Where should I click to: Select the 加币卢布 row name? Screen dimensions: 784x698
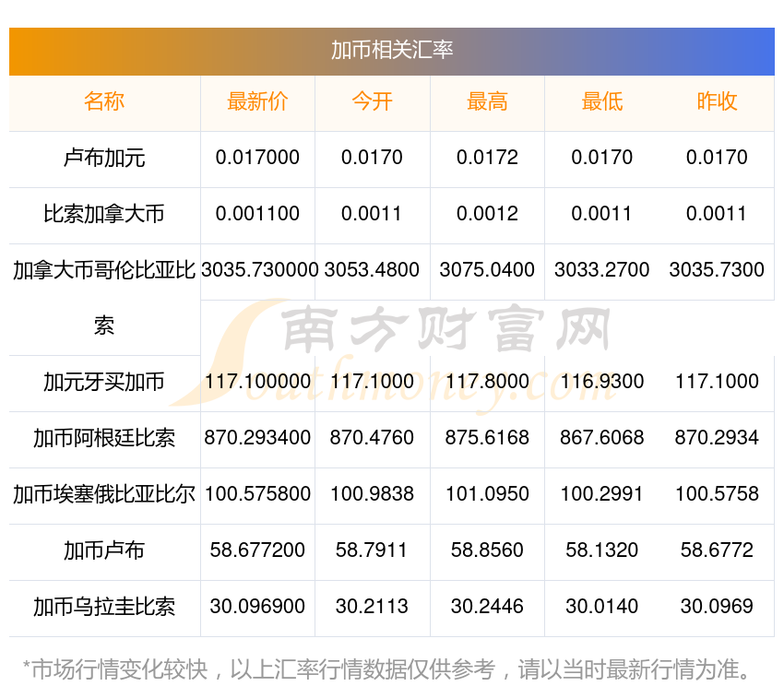click(104, 550)
